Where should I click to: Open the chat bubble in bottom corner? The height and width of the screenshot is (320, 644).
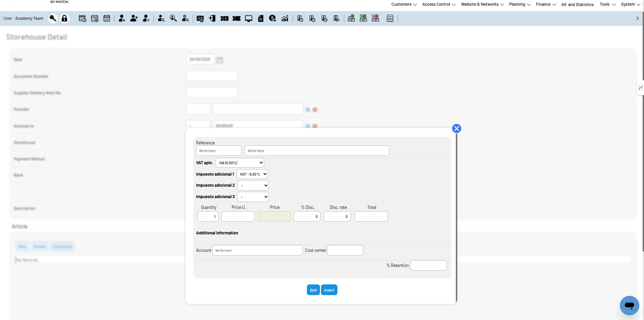coord(630,306)
